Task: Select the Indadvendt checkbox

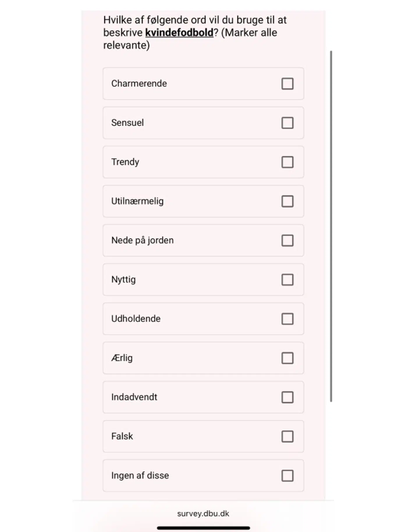Action: [x=287, y=397]
